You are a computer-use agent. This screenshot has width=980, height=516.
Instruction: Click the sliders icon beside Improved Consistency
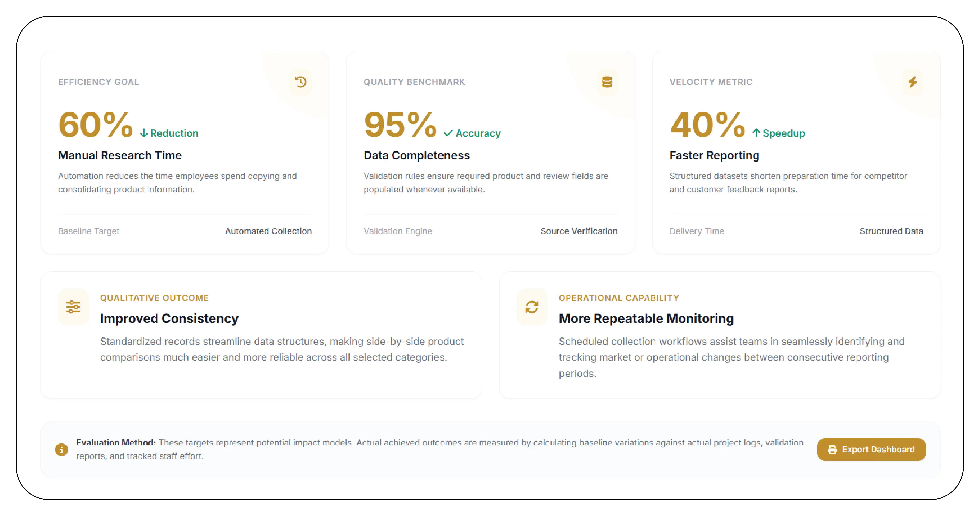coord(73,306)
